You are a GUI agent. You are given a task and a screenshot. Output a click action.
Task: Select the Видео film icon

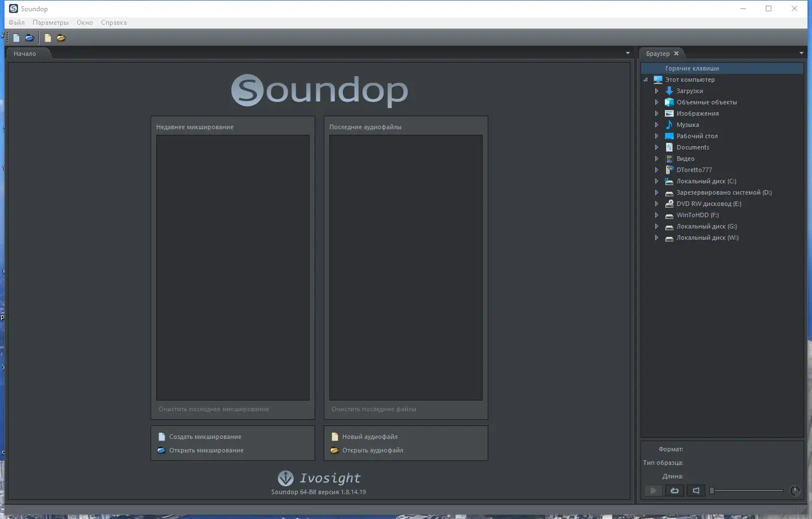pos(669,159)
